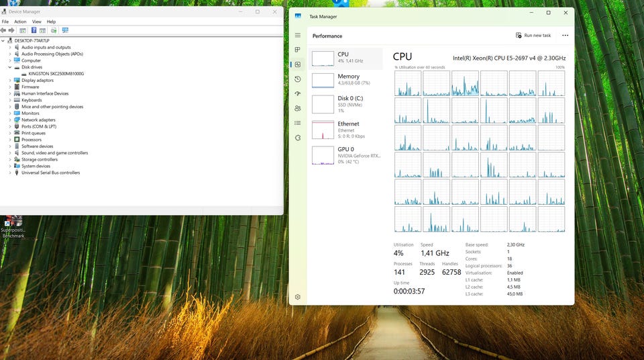Open the File menu in Device Manager
The height and width of the screenshot is (360, 644).
click(5, 21)
